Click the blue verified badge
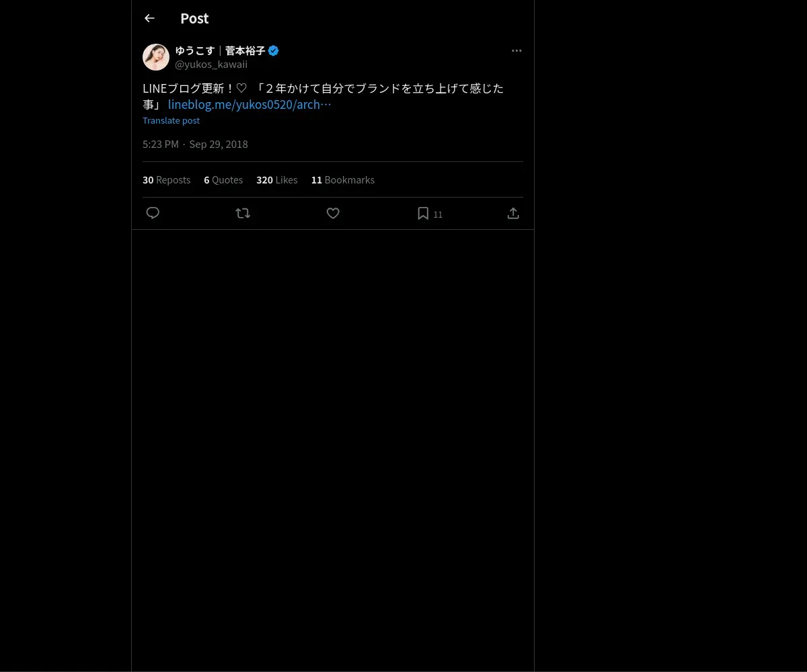Screen dimensions: 807x672 pos(274,50)
